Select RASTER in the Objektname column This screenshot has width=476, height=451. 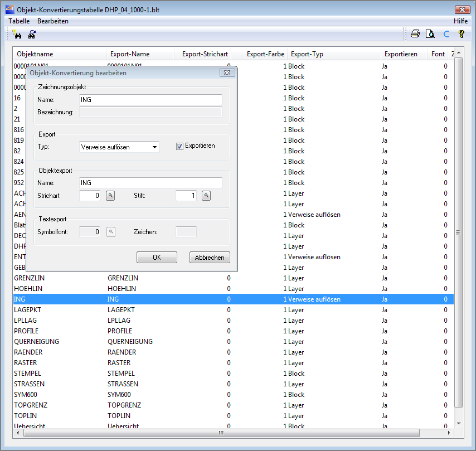26,363
